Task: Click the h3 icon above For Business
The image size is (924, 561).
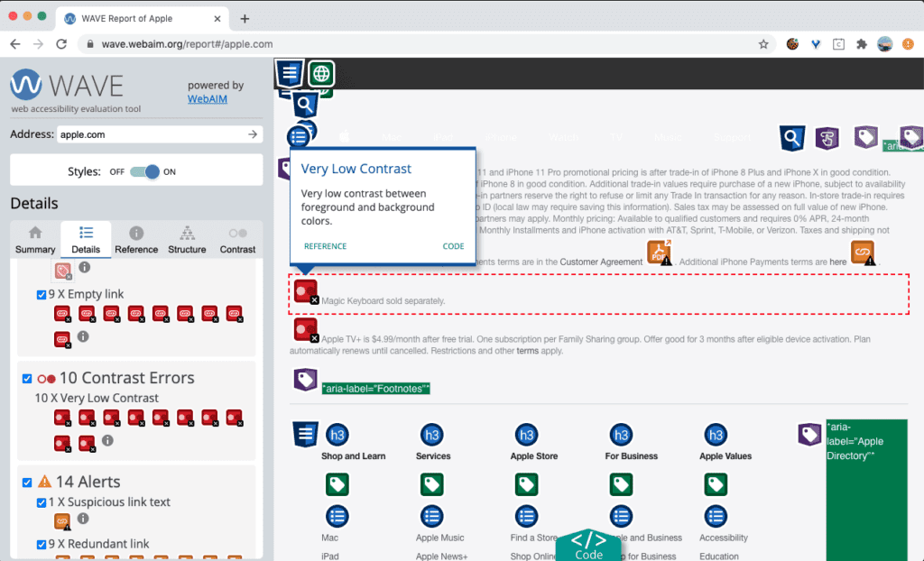Action: (x=621, y=435)
